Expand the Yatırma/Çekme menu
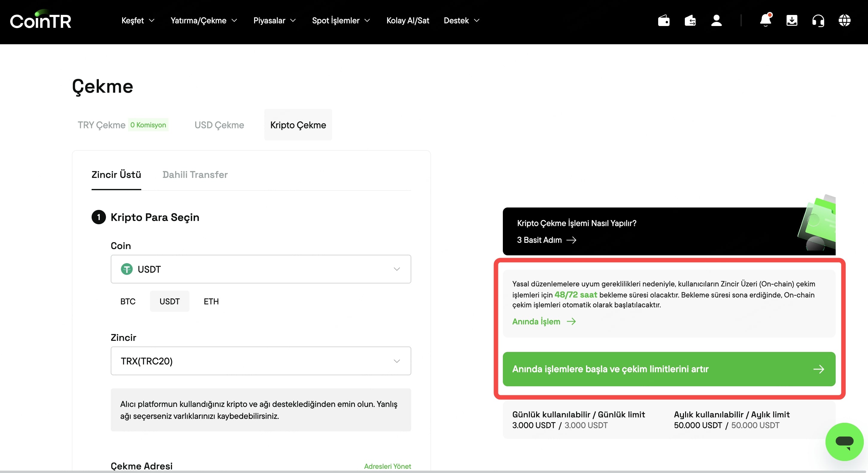 [204, 21]
